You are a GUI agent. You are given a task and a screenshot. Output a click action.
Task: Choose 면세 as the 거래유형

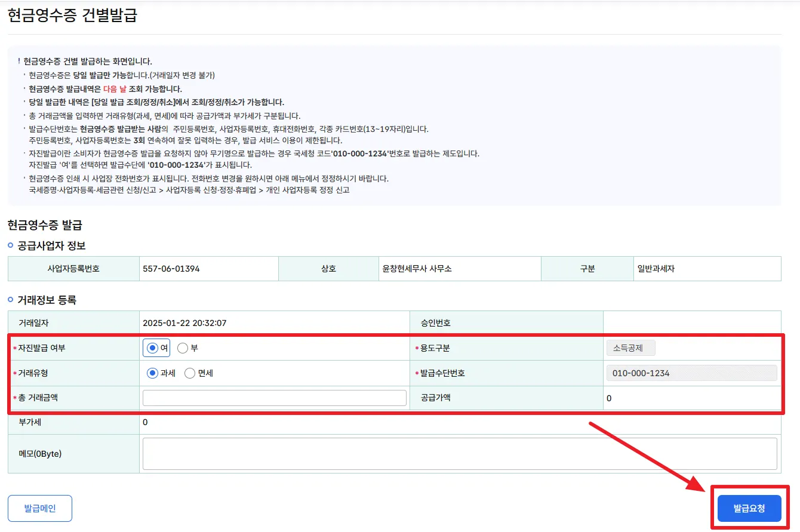[190, 373]
